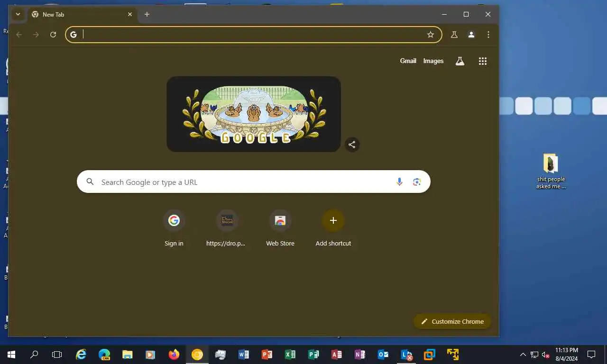This screenshot has height=364, width=607.
Task: Open OneNote from taskbar
Action: [x=360, y=355]
